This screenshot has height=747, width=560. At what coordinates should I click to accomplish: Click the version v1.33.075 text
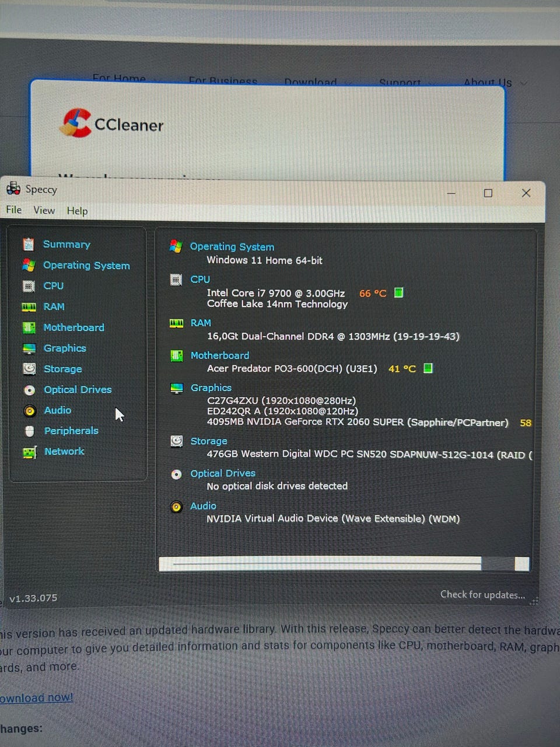click(x=33, y=598)
